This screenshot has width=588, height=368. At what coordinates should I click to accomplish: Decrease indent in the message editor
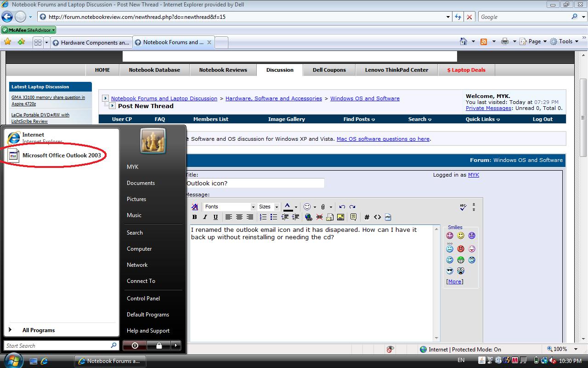tap(284, 217)
